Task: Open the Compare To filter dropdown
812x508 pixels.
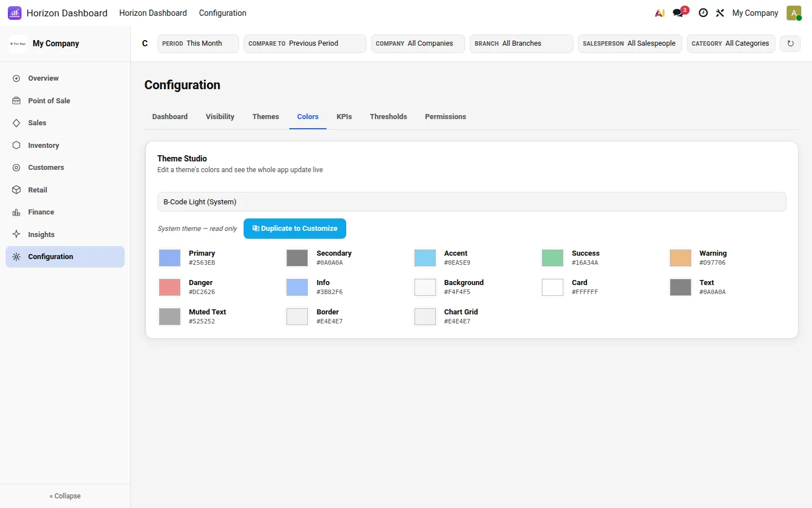Action: (x=305, y=43)
